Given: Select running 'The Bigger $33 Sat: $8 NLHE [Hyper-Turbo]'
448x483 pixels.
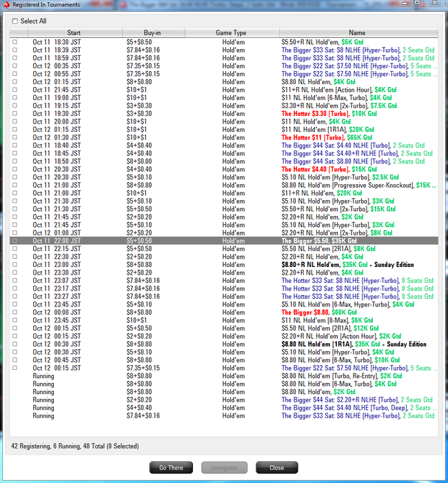Looking at the screenshot, I should click(224, 416).
